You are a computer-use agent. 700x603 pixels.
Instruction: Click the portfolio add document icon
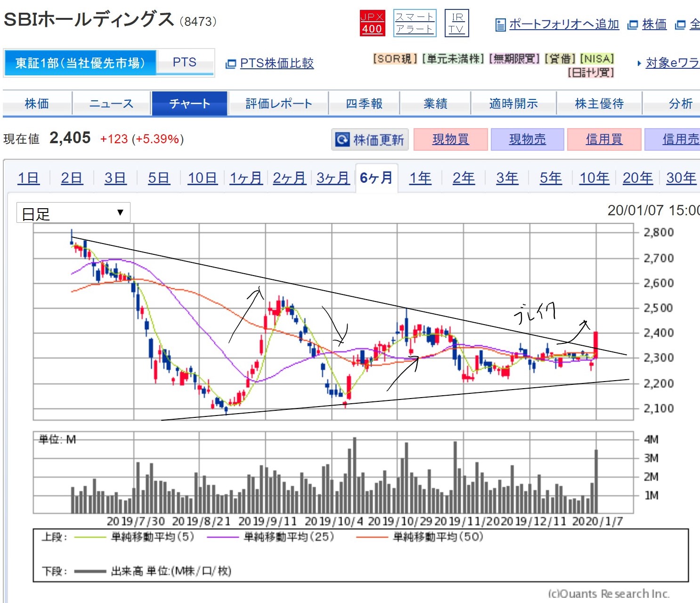[x=501, y=24]
